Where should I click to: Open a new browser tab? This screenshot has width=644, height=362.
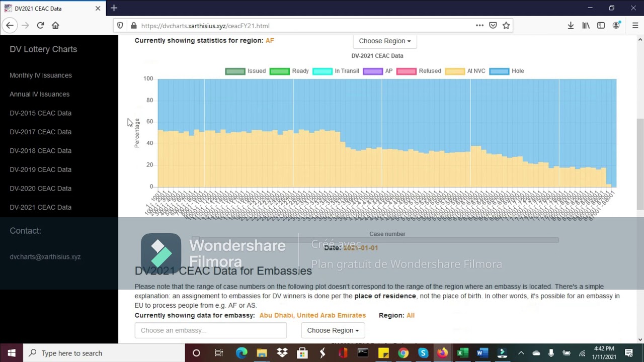coord(114,8)
